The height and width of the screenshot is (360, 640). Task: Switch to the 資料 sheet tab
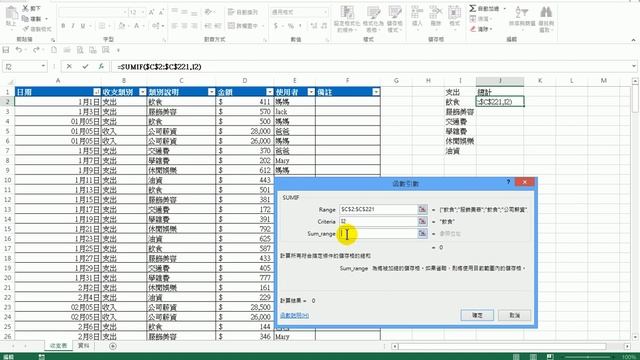click(83, 346)
